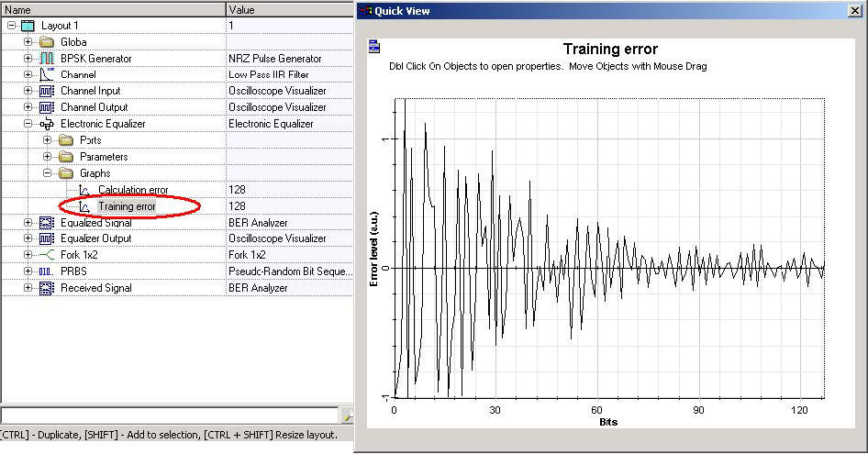Screen dimensions: 868x454
Task: Click the BPSK Generator pulse icon
Action: pos(47,58)
